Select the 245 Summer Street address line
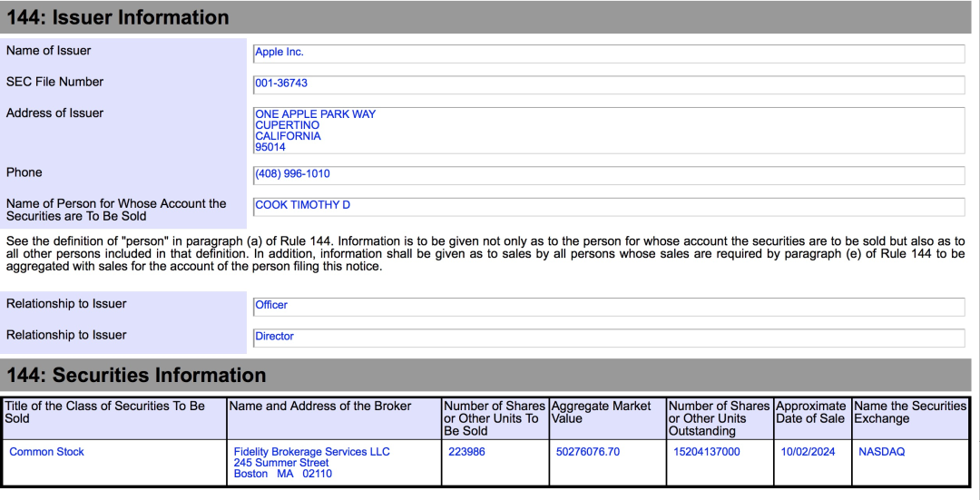Image resolution: width=980 pixels, height=500 pixels. pyautogui.click(x=281, y=463)
